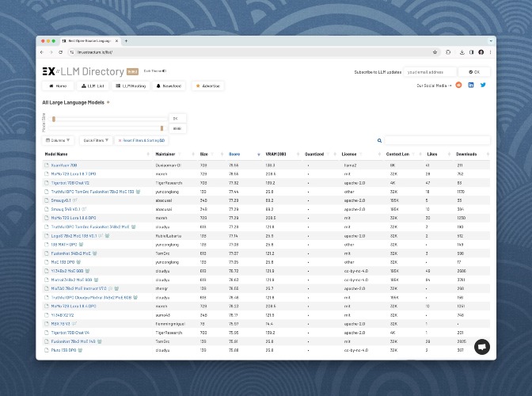Click the minimum model size slider handle
Image resolution: width=532 pixels, height=396 pixels.
(x=54, y=119)
